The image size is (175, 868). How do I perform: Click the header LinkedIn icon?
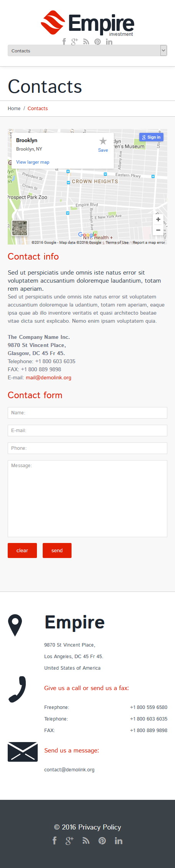pyautogui.click(x=109, y=42)
